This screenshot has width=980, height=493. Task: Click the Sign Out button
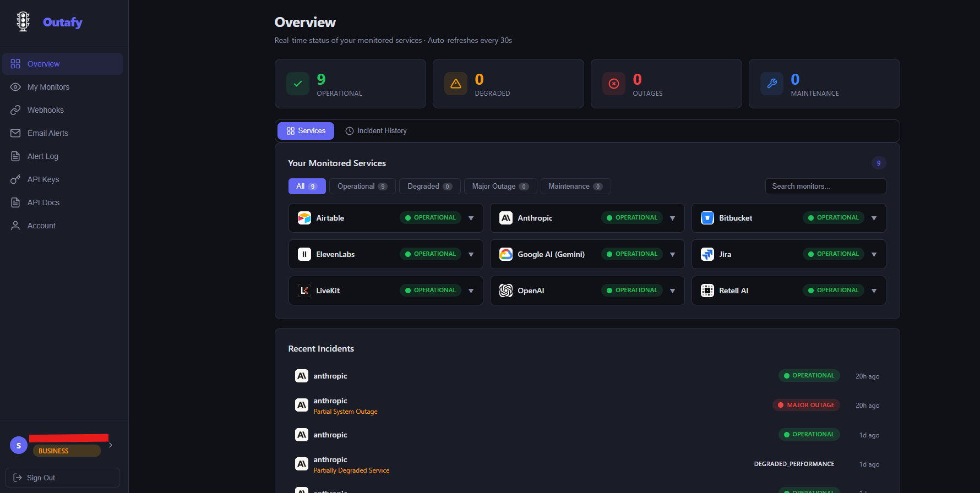(62, 478)
